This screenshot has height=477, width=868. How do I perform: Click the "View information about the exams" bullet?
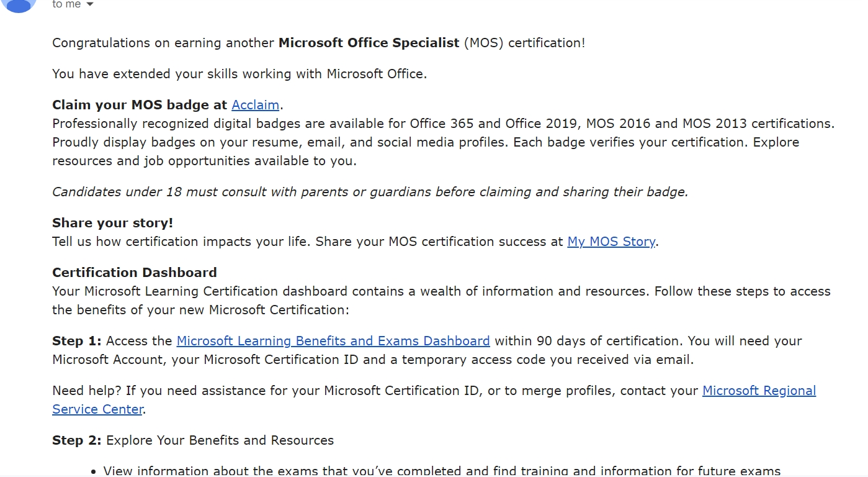(x=442, y=471)
